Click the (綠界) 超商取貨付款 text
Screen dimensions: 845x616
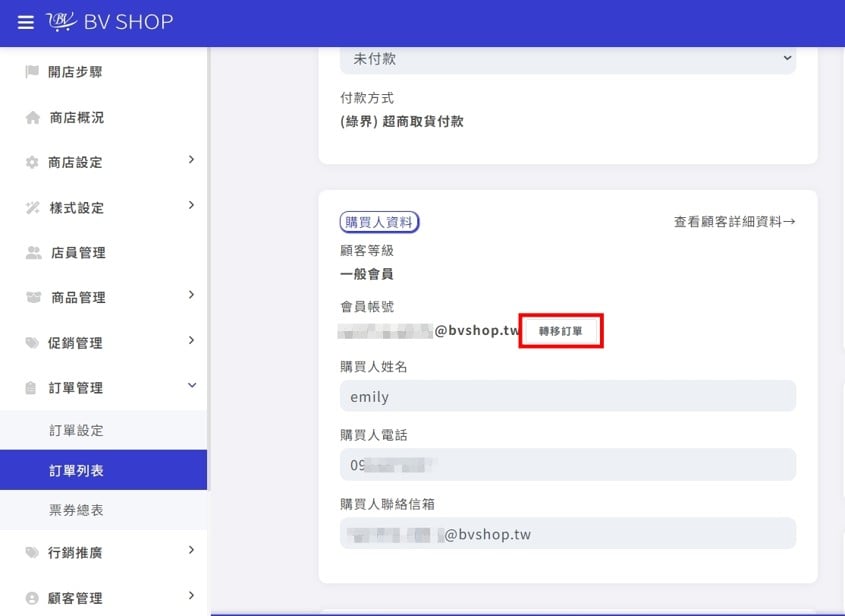tap(401, 122)
